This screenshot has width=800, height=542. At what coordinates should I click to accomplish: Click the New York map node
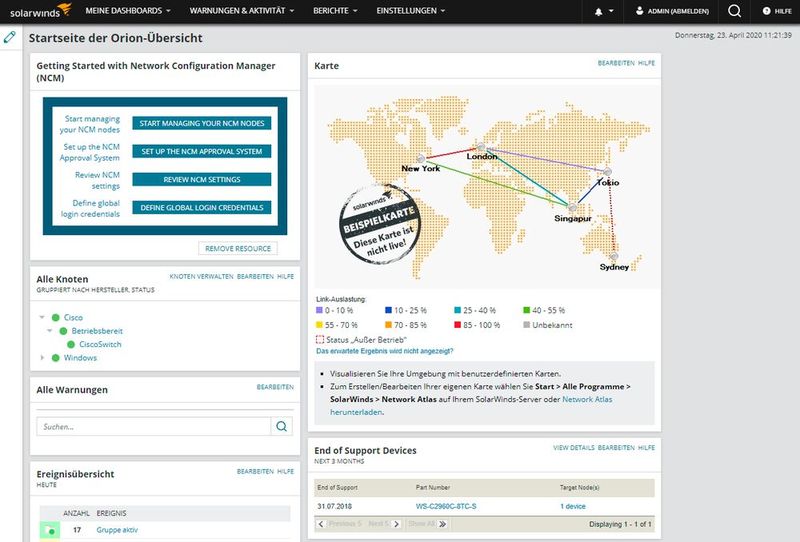(x=421, y=159)
